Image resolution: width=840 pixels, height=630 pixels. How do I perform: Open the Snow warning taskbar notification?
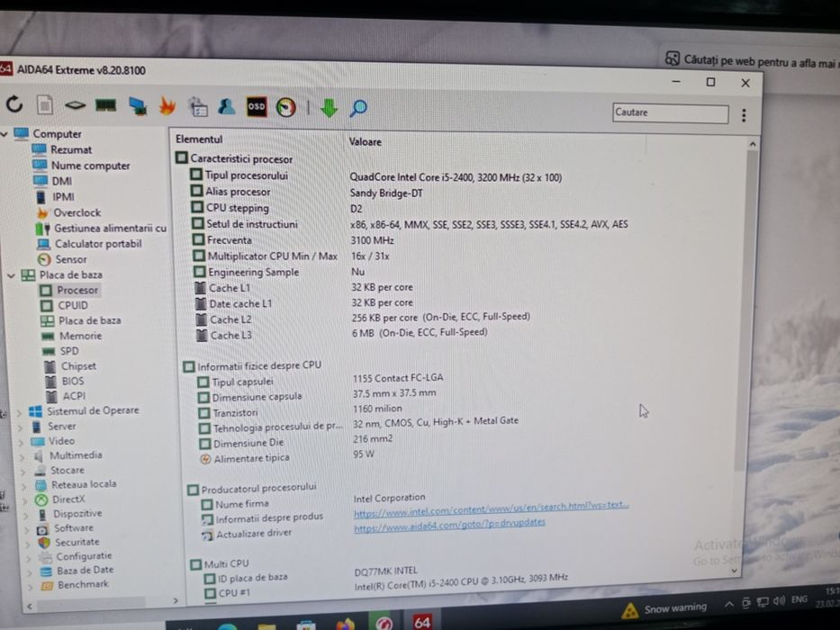[x=664, y=608]
